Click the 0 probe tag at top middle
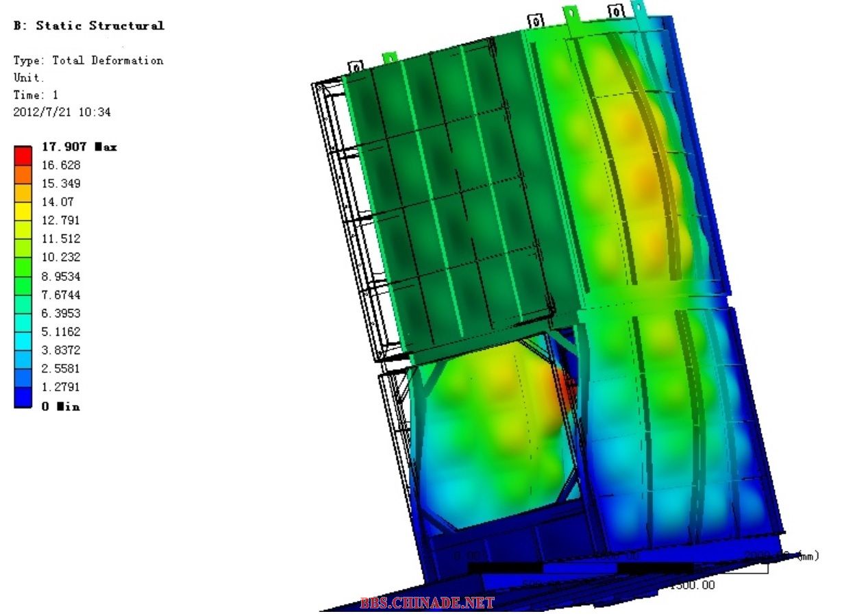855x616 pixels. [536, 22]
